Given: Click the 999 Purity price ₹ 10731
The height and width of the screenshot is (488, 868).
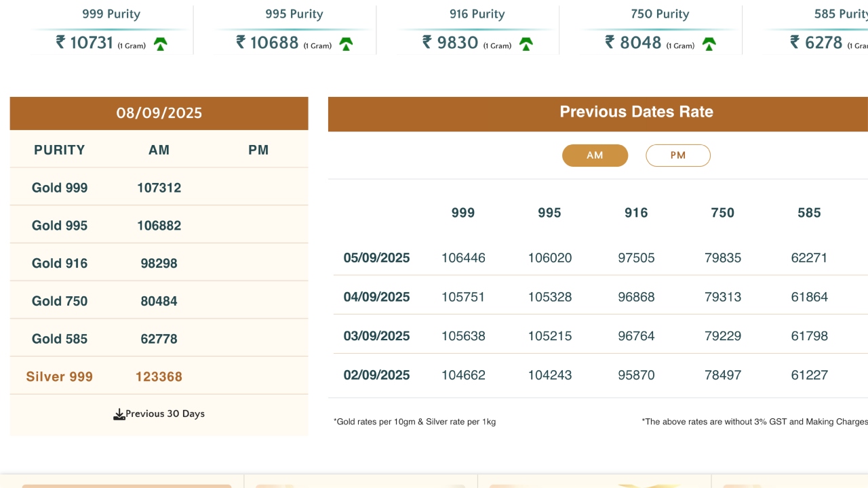Looking at the screenshot, I should click(85, 43).
